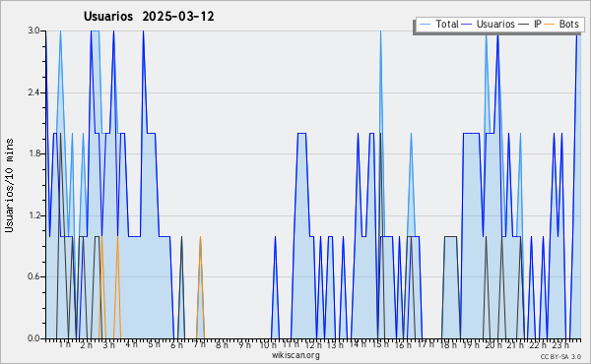Viewport: 591px width, 364px height.
Task: Click the 3.0 y-axis value
Action: click(33, 30)
